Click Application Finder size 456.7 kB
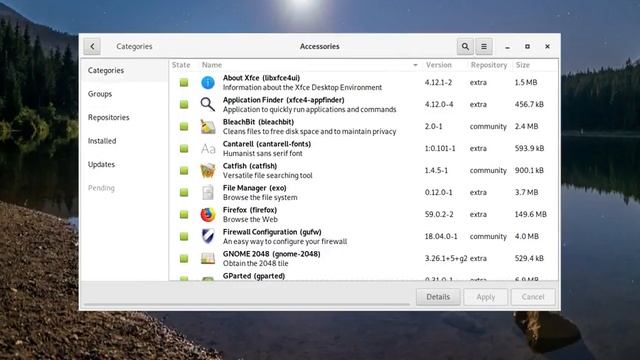640x360 pixels. (x=529, y=104)
